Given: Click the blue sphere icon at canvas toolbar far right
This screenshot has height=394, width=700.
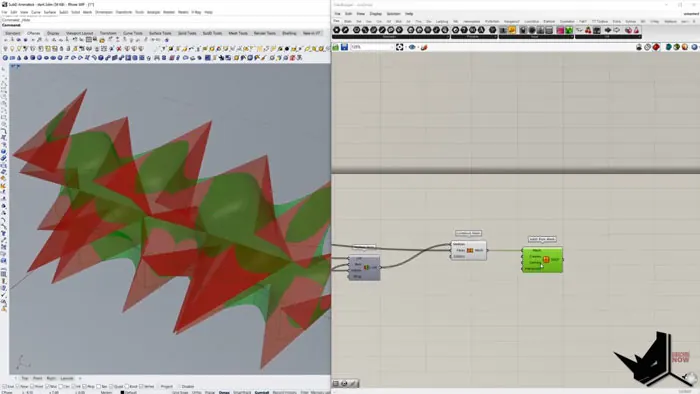Looking at the screenshot, I should [x=695, y=47].
